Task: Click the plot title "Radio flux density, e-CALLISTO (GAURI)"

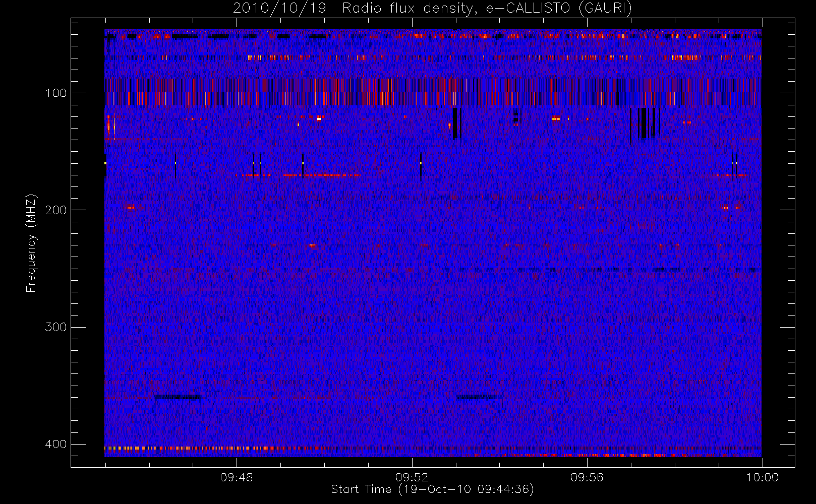Action: click(x=487, y=9)
